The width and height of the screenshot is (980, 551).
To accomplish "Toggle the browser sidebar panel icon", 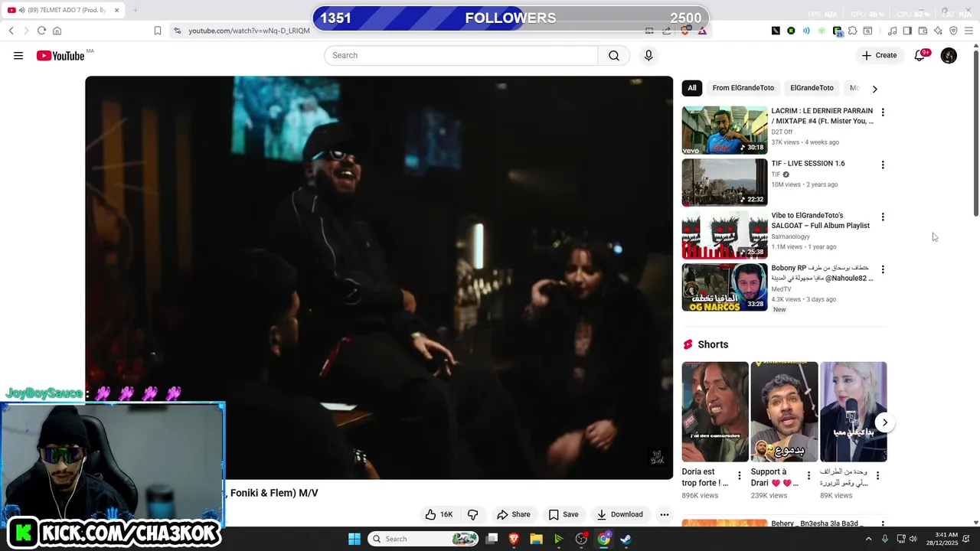I will (x=907, y=31).
